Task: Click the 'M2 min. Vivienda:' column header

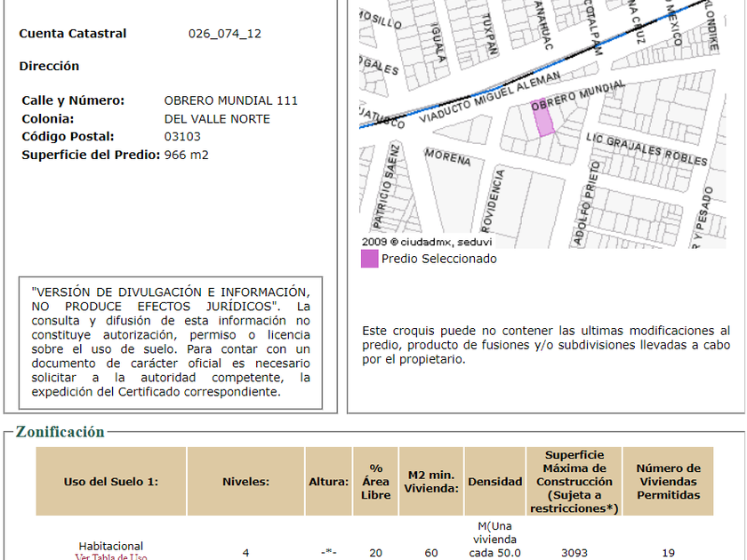Action: click(x=431, y=482)
